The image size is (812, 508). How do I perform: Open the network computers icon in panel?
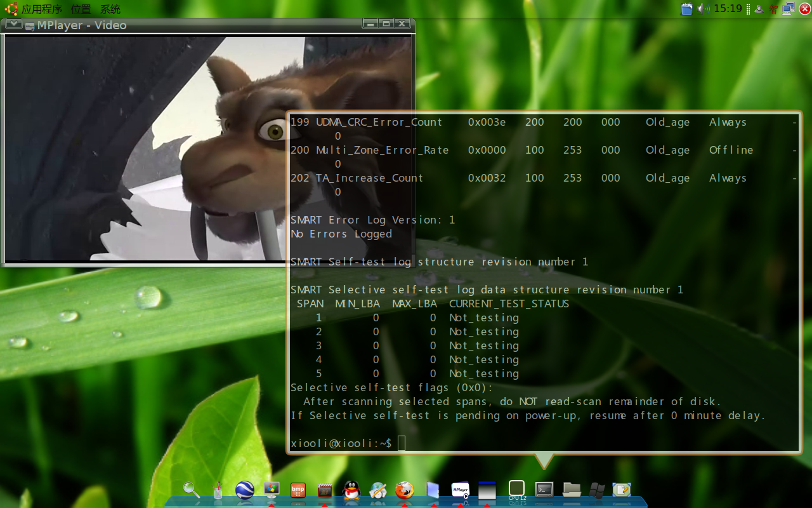point(789,9)
